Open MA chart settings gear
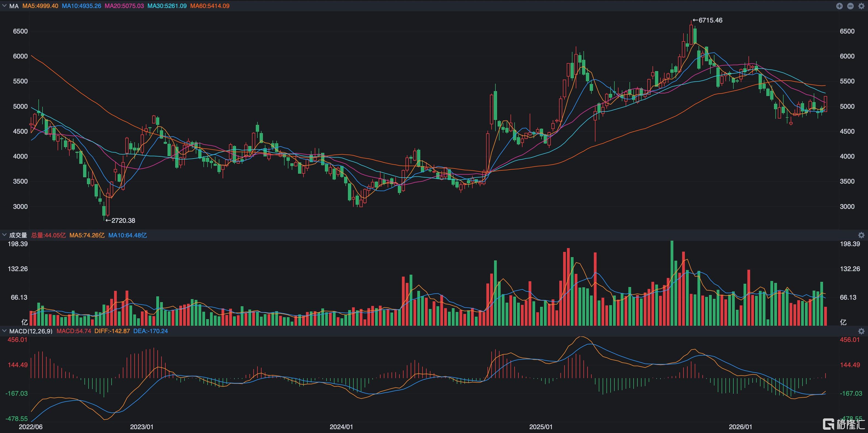The image size is (868, 433). pos(861,6)
